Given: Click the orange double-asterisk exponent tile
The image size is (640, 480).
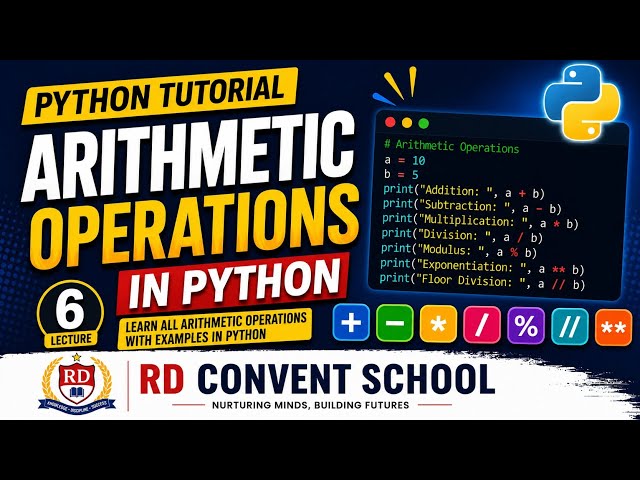Looking at the screenshot, I should (x=614, y=328).
